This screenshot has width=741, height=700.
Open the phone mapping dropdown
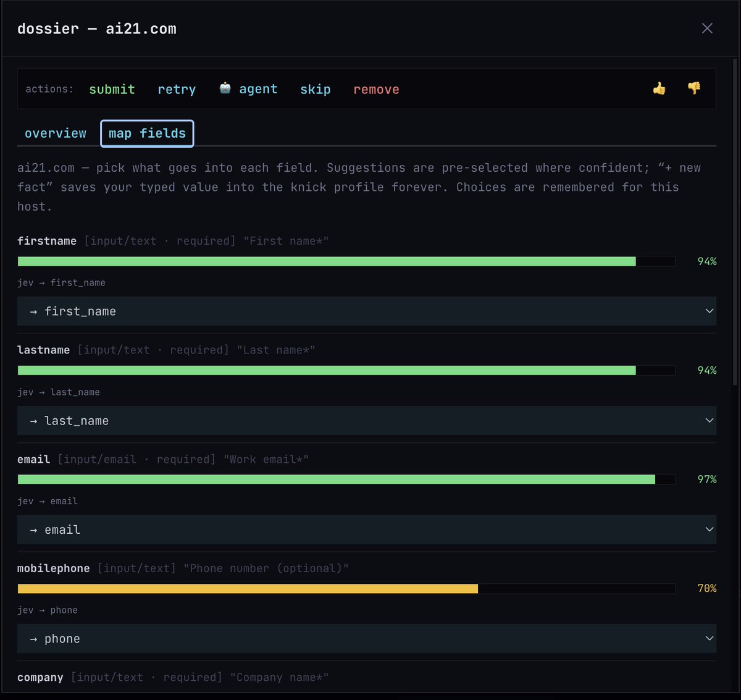click(x=367, y=639)
